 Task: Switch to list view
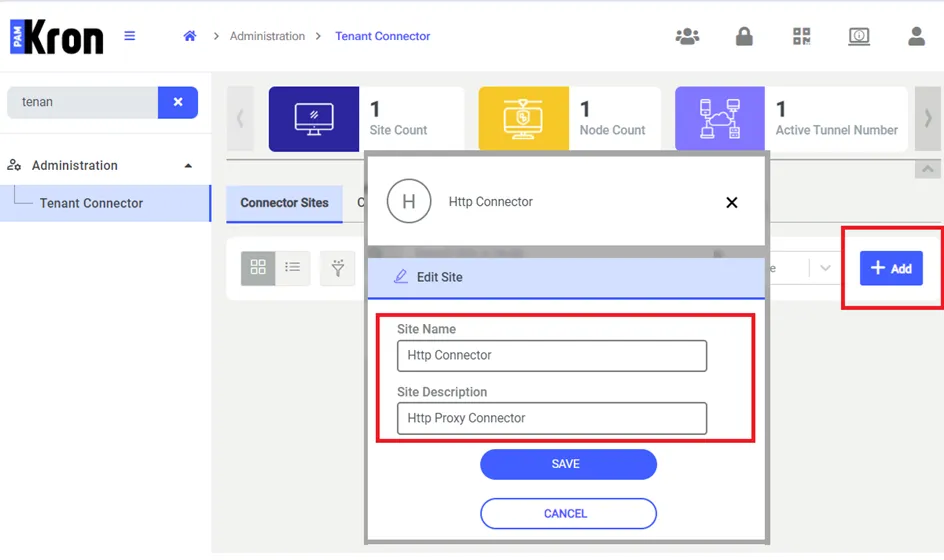pyautogui.click(x=293, y=267)
